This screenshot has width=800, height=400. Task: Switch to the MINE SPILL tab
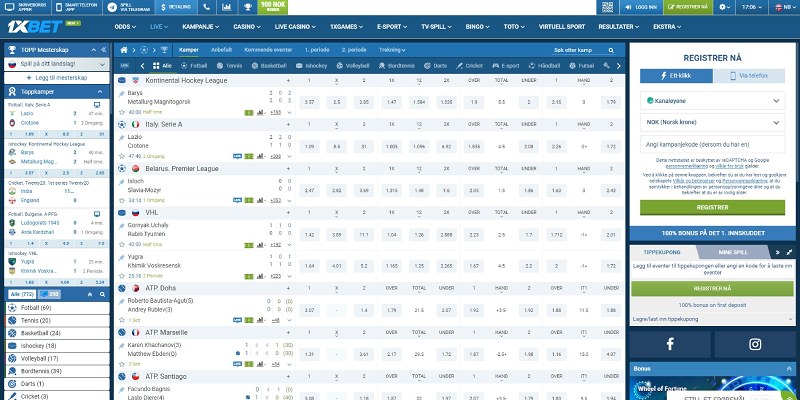733,252
